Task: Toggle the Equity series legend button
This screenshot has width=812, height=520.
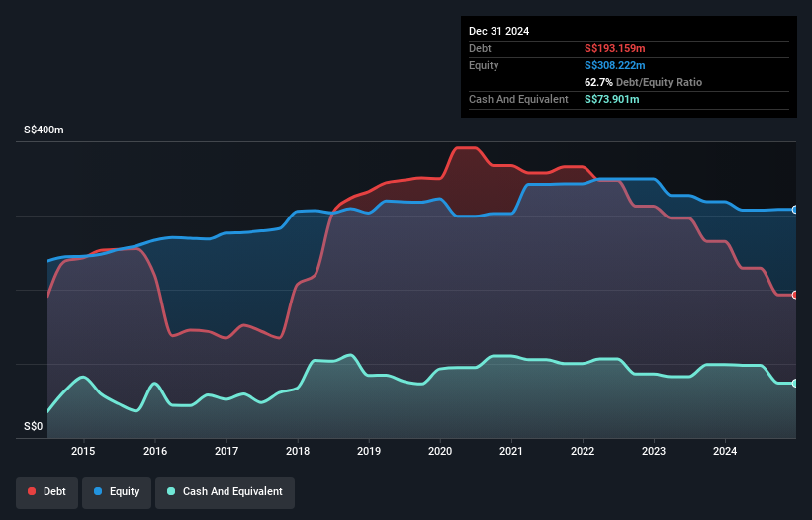Action: [117, 492]
